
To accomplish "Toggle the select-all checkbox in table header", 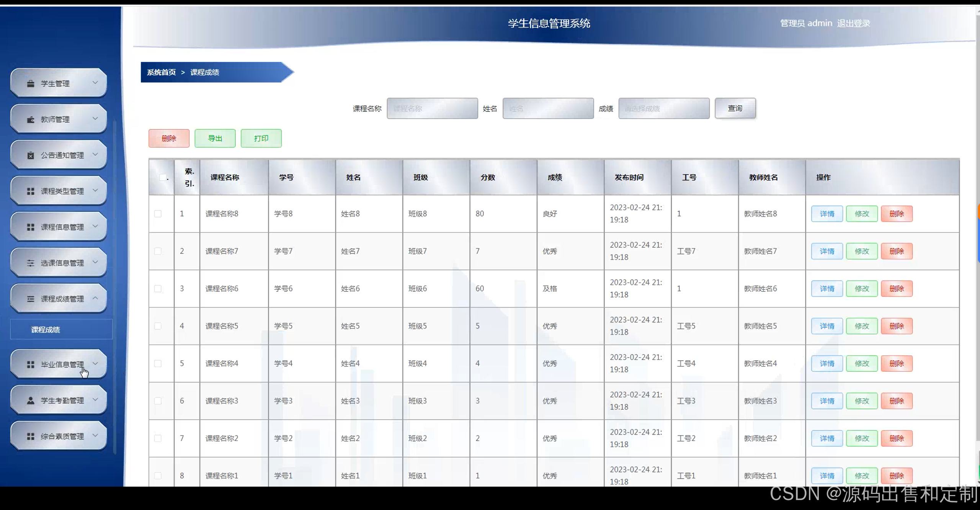I will coord(163,177).
